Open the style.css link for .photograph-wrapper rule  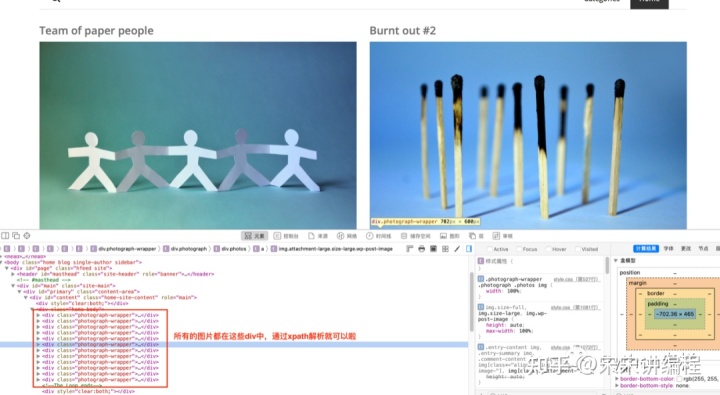[576, 279]
